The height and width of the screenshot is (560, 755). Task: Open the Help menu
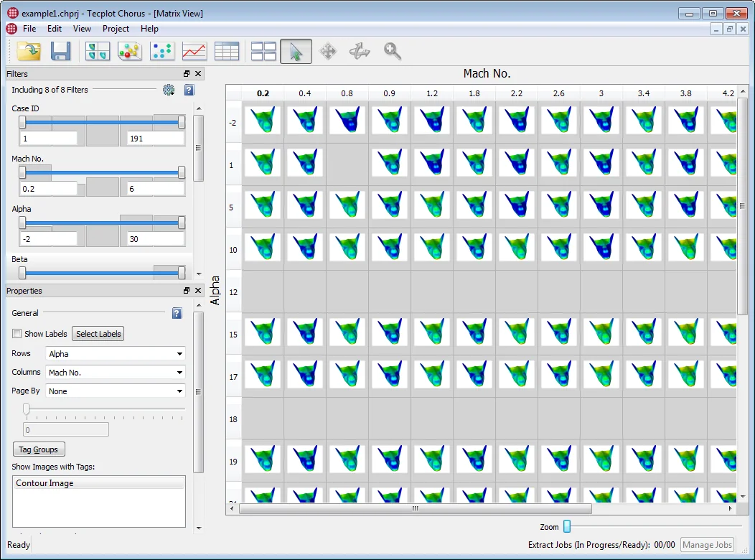(149, 29)
